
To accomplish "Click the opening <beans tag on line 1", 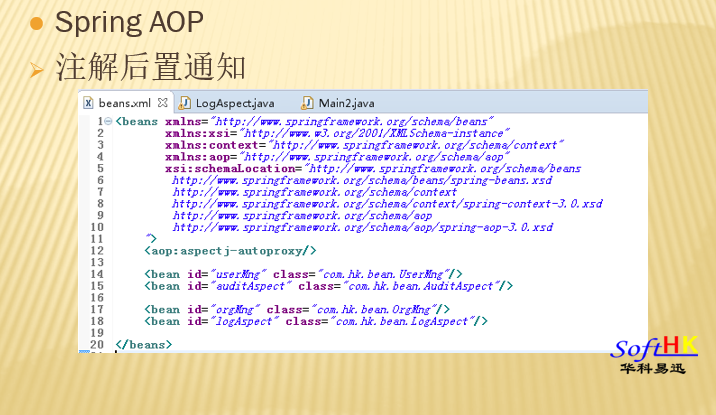I will pos(137,121).
